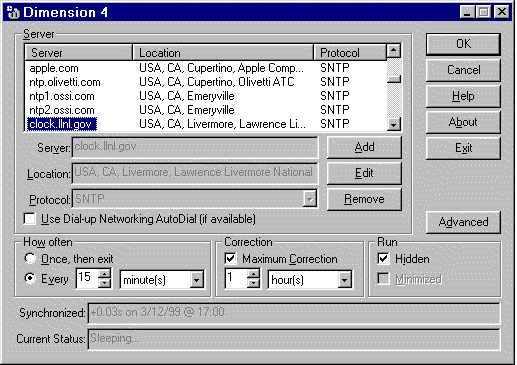This screenshot has height=365, width=517.
Task: Select the ntp2.ossi.com server row
Action: pyautogui.click(x=206, y=110)
